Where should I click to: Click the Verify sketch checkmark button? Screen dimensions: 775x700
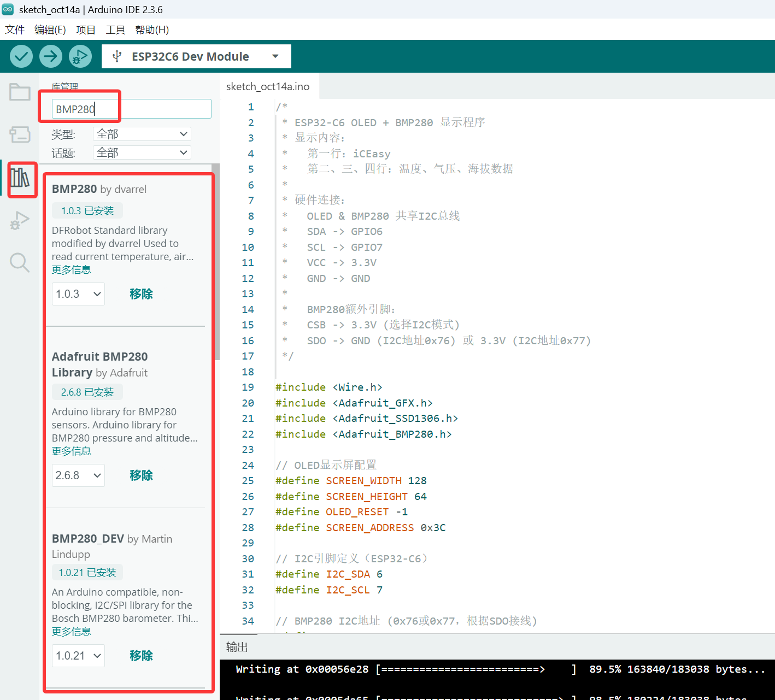tap(21, 56)
